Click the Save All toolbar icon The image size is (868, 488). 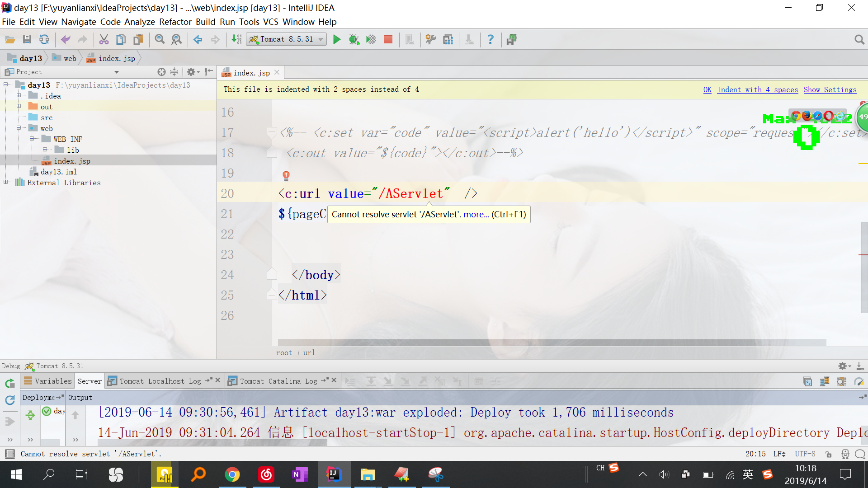click(27, 40)
